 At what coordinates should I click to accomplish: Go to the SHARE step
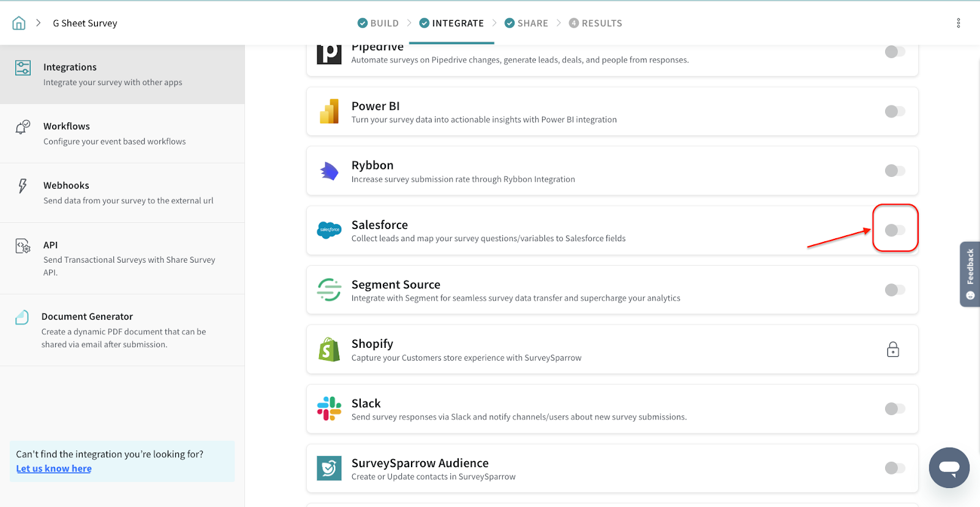[526, 23]
